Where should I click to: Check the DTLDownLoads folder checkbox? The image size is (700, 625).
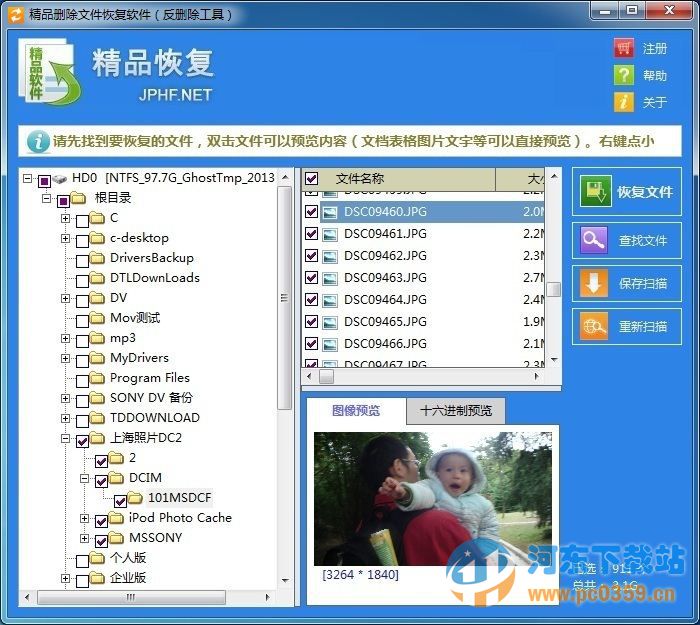[82, 281]
